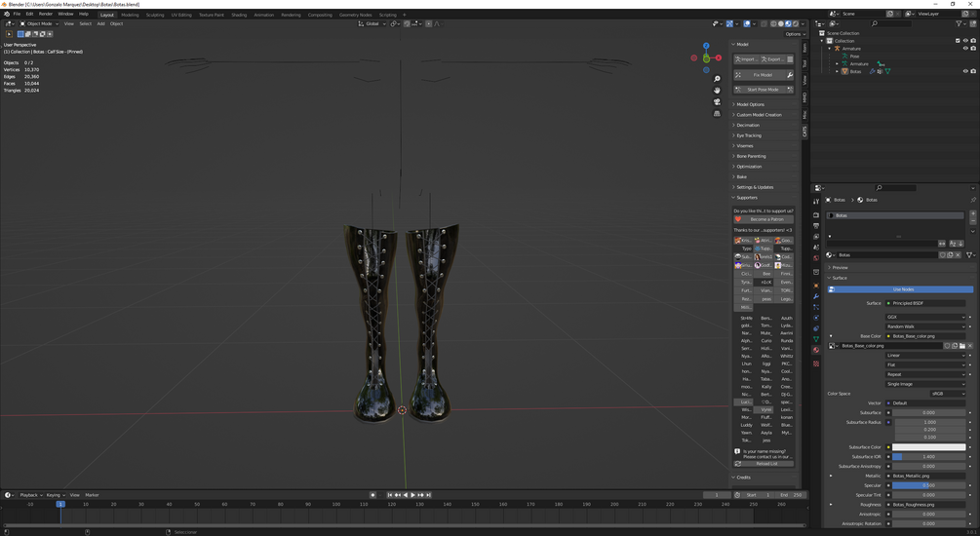
Task: Switch perspective/orthographic grid icon in viewport
Action: pos(717,114)
